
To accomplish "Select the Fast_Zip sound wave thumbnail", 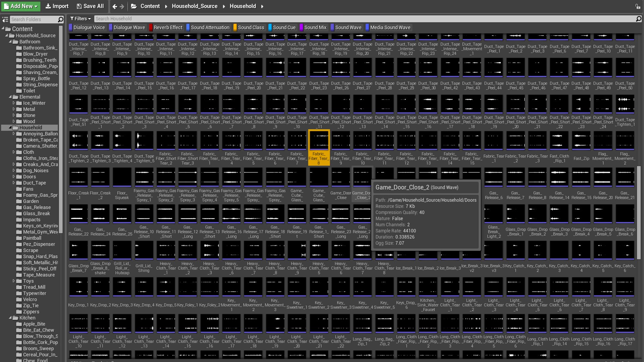I will coord(581,140).
